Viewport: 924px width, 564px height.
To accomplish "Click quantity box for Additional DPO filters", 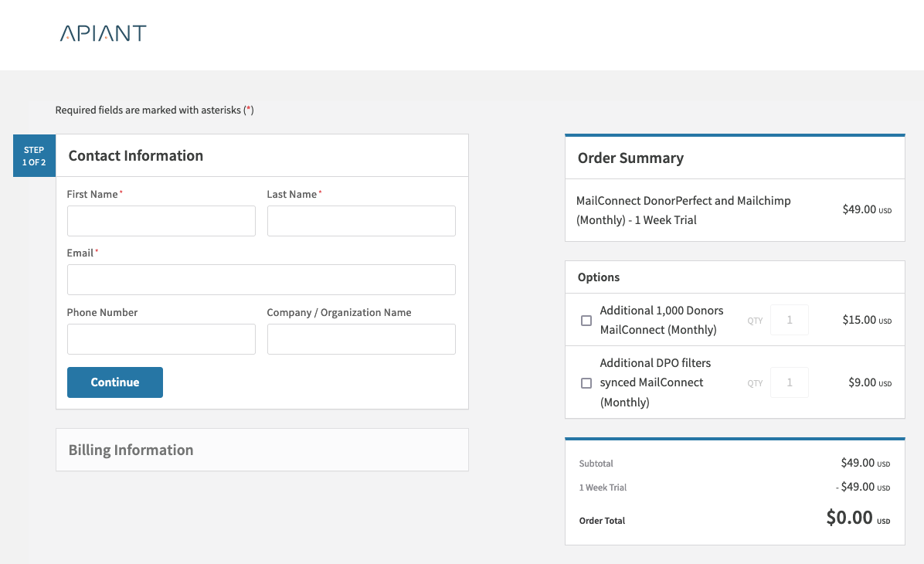I will (x=789, y=382).
